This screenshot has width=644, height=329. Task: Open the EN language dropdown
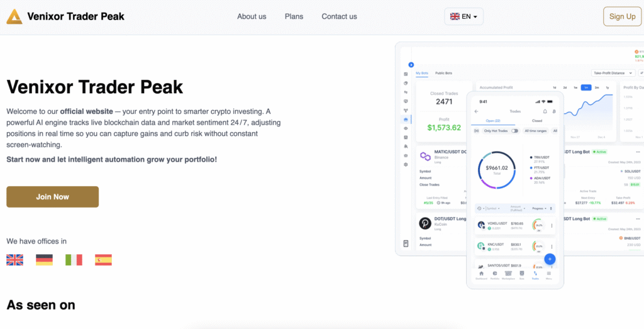[x=464, y=16]
